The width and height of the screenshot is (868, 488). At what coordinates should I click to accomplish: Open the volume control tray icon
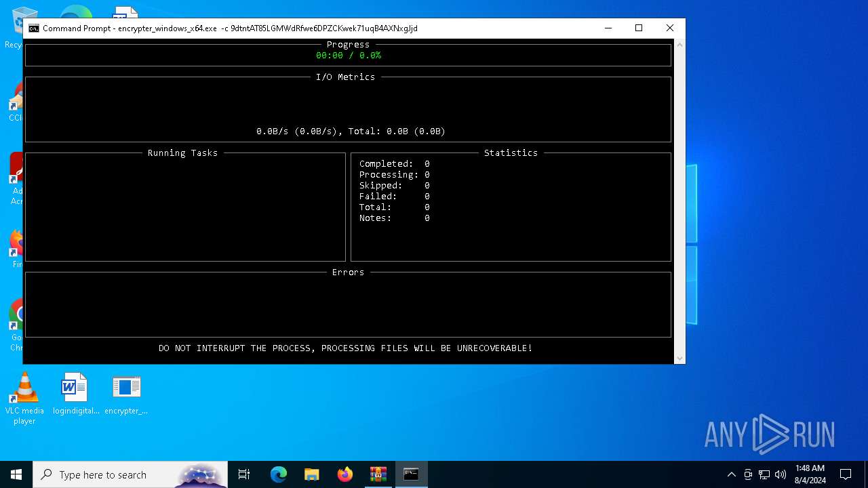point(781,474)
